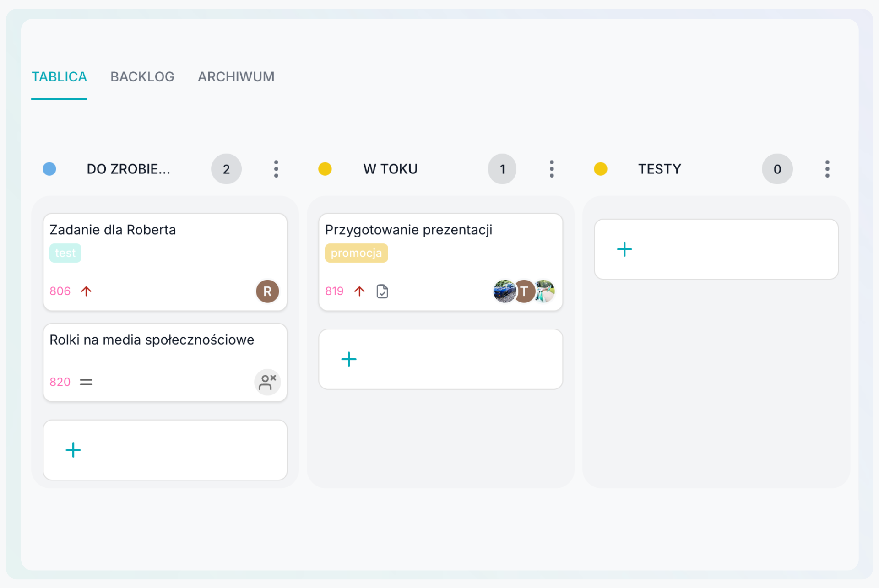Click red priority arrow on task 819
Screen dimensions: 879x588
point(359,291)
